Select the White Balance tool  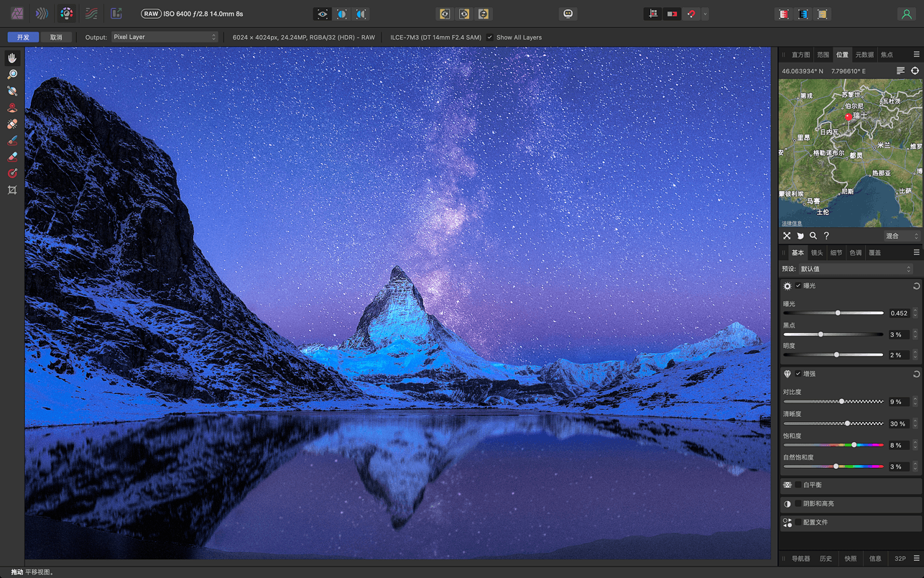pyautogui.click(x=12, y=91)
